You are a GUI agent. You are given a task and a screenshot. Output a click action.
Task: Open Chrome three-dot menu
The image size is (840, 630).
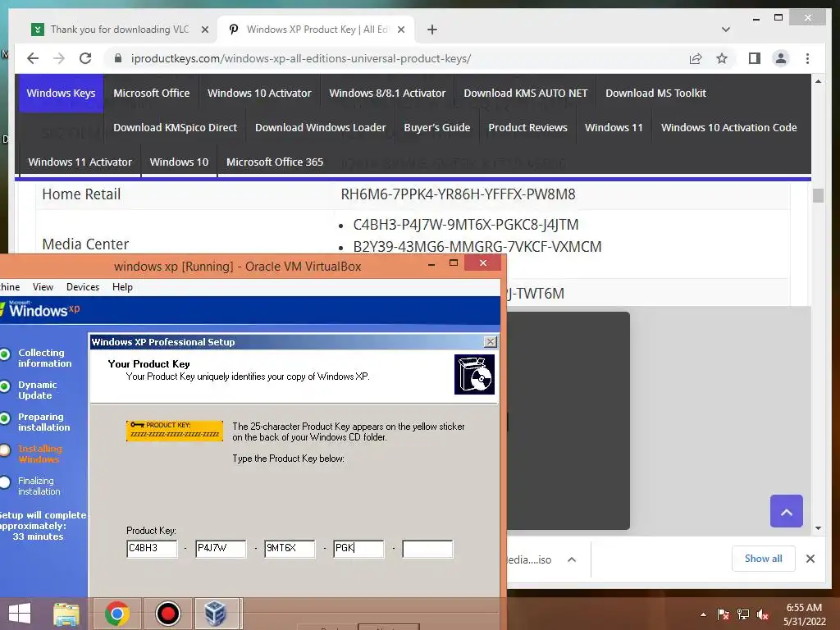(x=807, y=58)
